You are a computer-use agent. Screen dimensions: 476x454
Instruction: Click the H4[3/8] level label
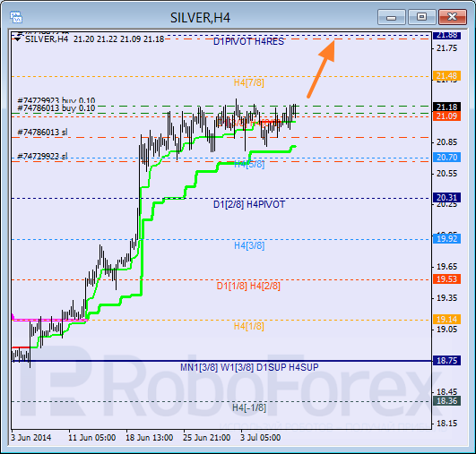(249, 245)
